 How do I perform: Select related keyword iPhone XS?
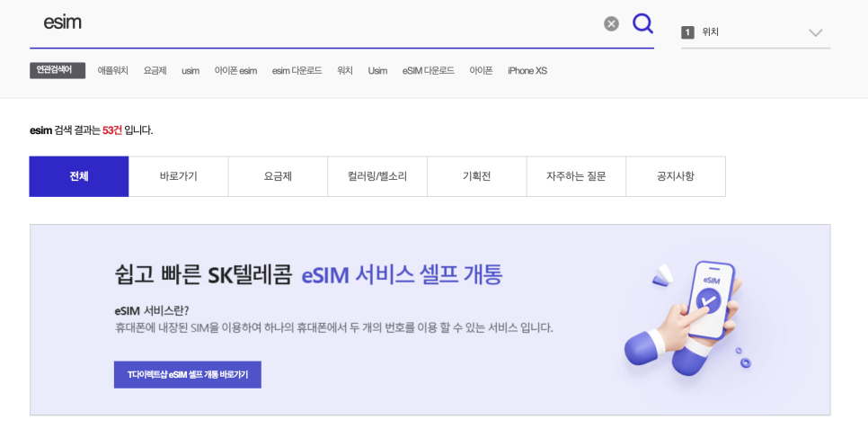pos(527,71)
